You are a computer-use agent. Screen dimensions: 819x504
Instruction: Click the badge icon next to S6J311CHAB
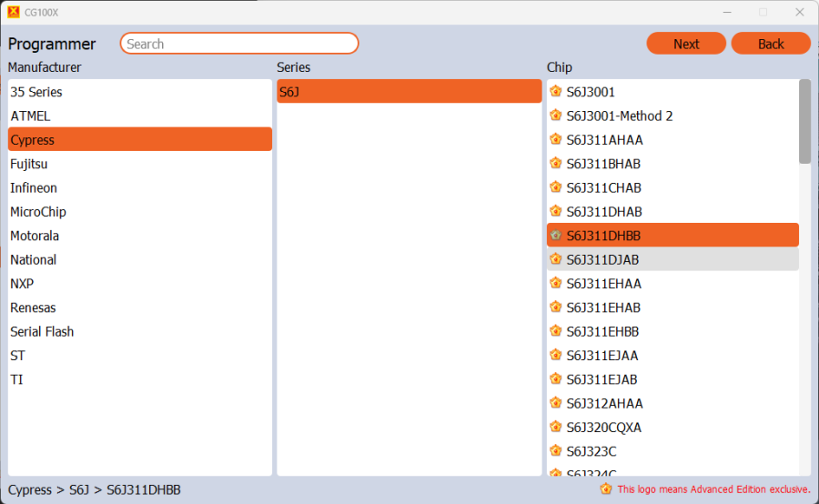[556, 188]
